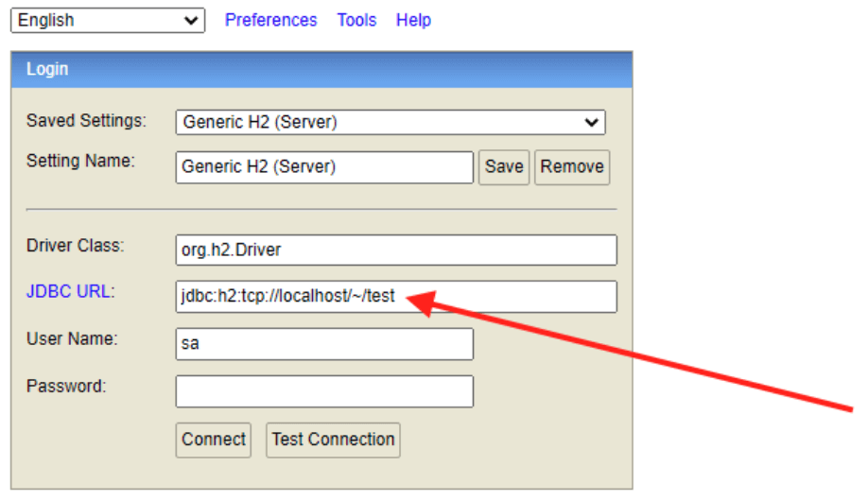Click the 'Setting Name:' label
Image resolution: width=868 pixels, height=501 pixels.
[80, 161]
